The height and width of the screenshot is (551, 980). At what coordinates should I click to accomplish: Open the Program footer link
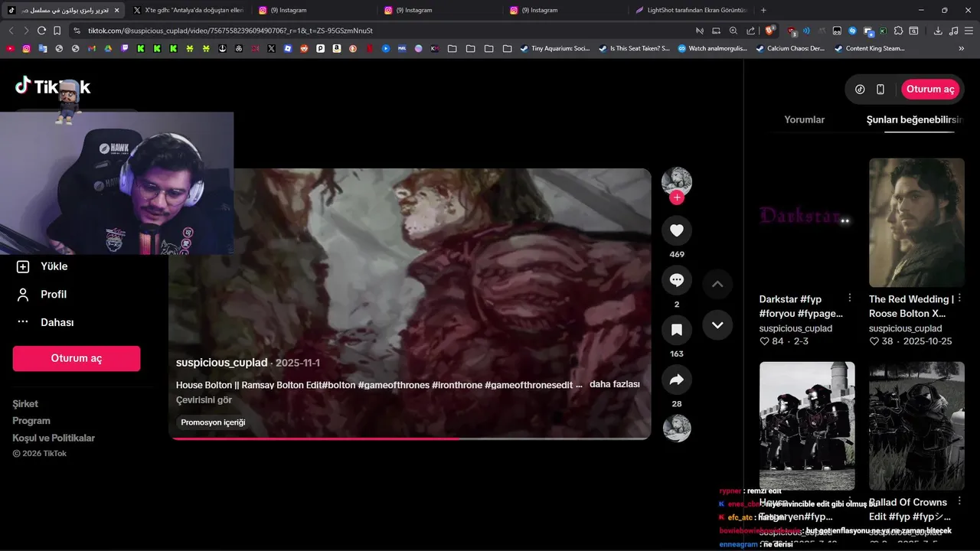[x=31, y=420]
